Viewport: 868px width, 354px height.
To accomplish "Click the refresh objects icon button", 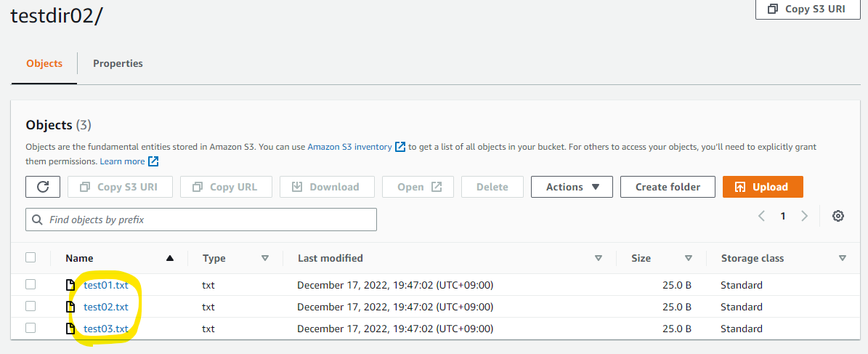I will click(43, 187).
